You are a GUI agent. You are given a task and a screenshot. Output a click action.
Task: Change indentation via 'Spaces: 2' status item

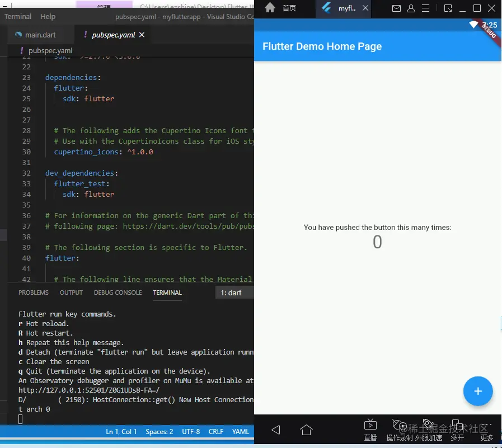pyautogui.click(x=159, y=432)
